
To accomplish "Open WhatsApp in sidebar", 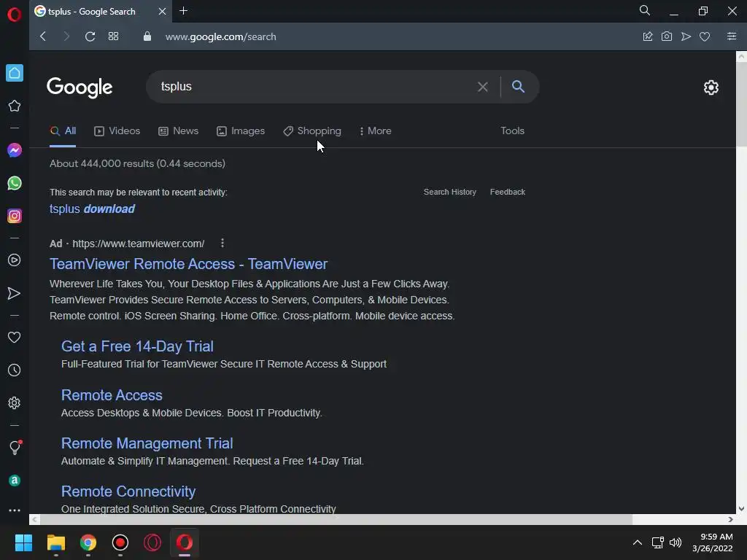I will pyautogui.click(x=15, y=183).
